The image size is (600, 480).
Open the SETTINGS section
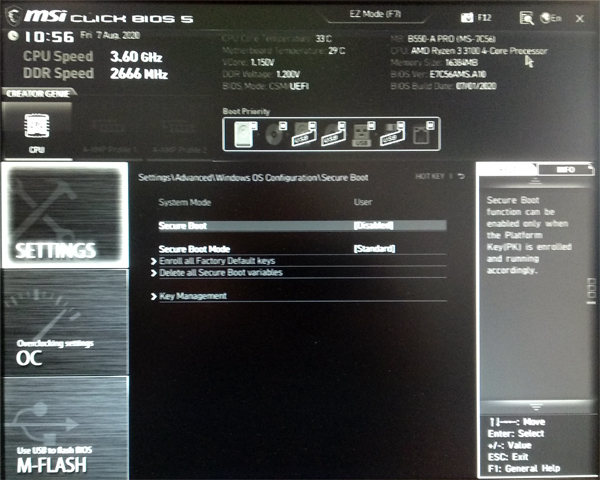click(x=65, y=215)
